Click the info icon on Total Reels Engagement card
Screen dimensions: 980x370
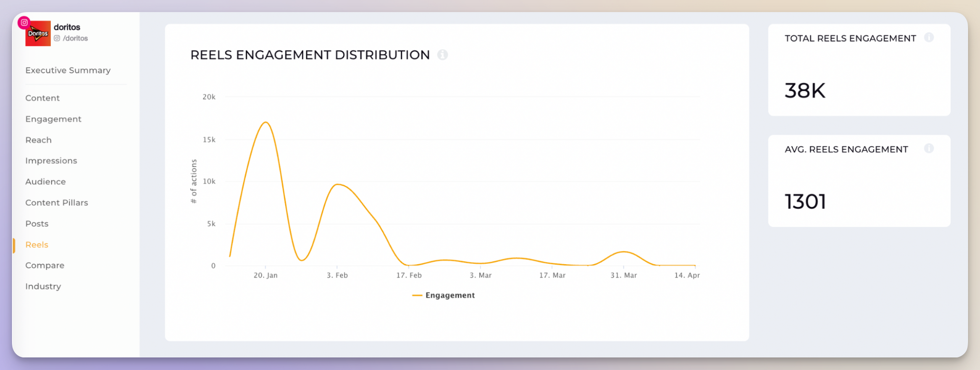(929, 38)
